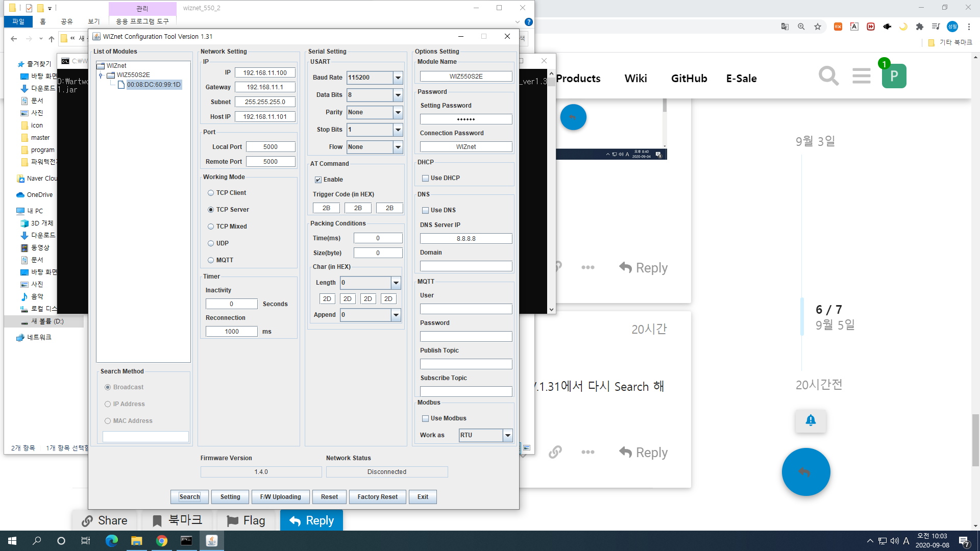Click the Search button in WIZnet tool

(189, 496)
